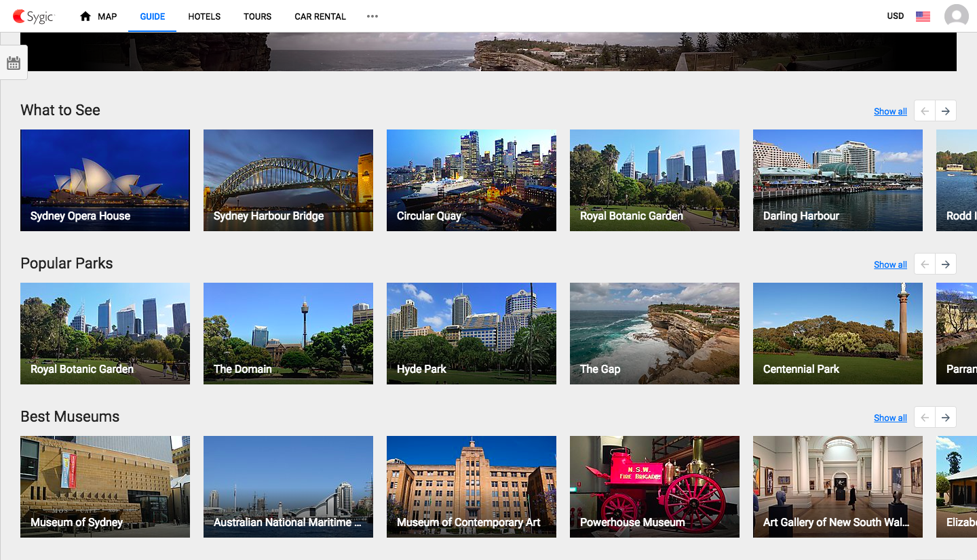Screen dimensions: 977x560
Task: View The Gap card
Action: [655, 334]
